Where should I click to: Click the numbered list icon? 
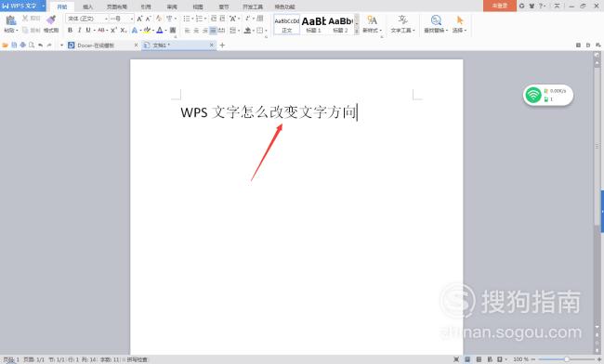pos(199,19)
